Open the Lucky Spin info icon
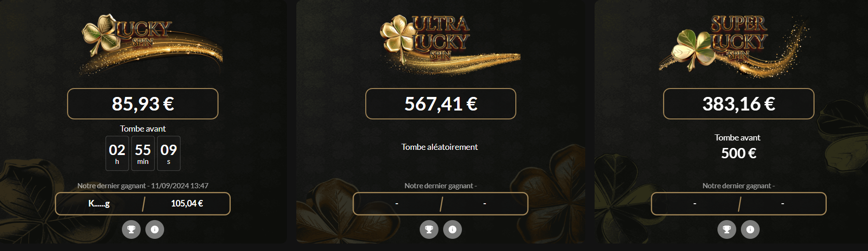The width and height of the screenshot is (868, 251). coord(155,229)
